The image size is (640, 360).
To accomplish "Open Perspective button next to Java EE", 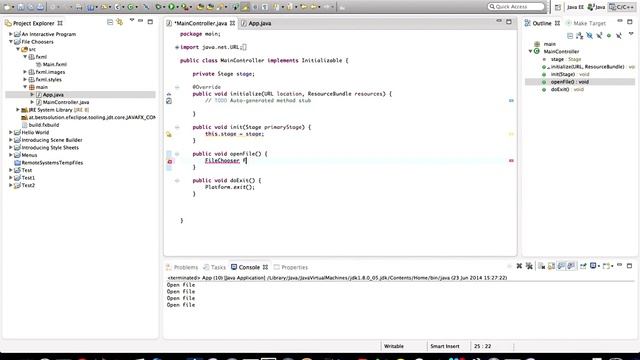I will point(558,7).
